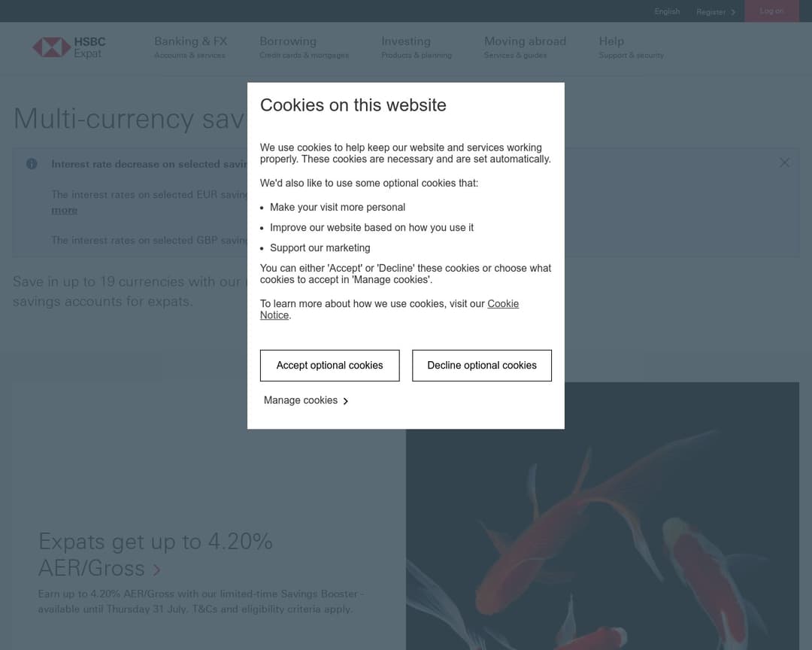
Task: Click the 'Cookies on this website' title
Action: tap(353, 105)
